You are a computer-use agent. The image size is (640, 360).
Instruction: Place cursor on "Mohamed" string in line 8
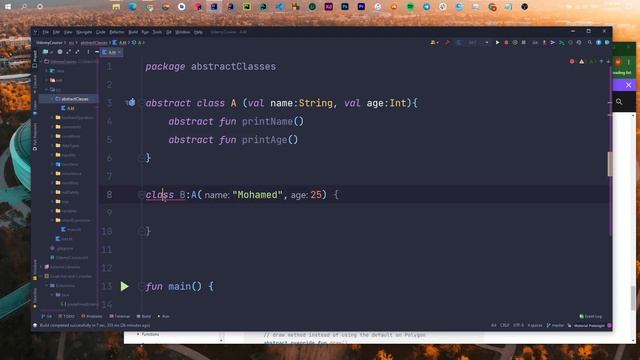tap(257, 195)
